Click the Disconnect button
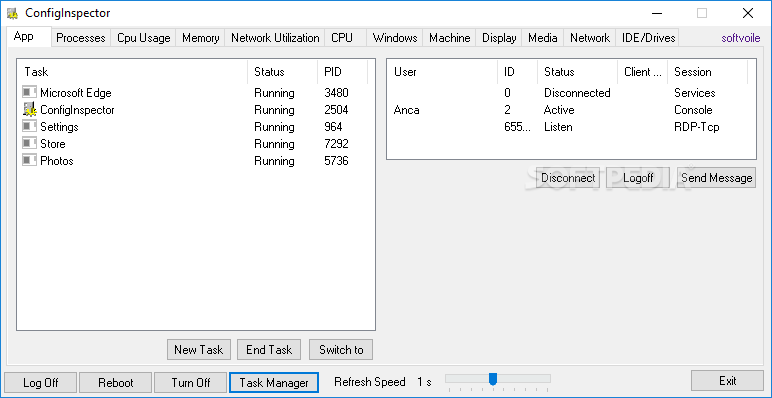This screenshot has width=772, height=398. 568,178
